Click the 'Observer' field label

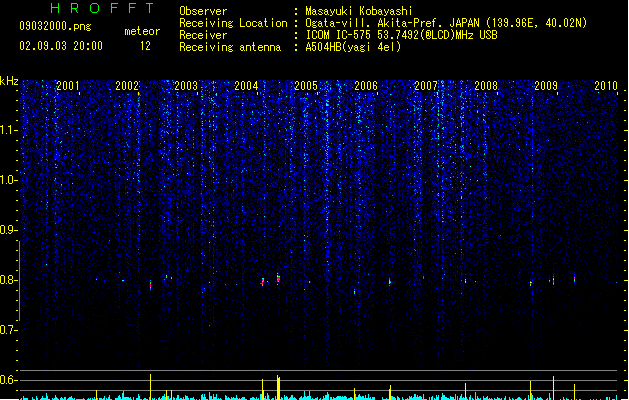click(203, 11)
